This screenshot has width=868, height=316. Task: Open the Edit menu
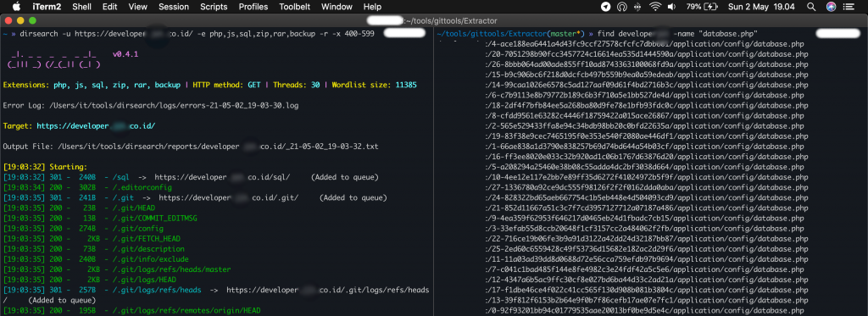(109, 7)
